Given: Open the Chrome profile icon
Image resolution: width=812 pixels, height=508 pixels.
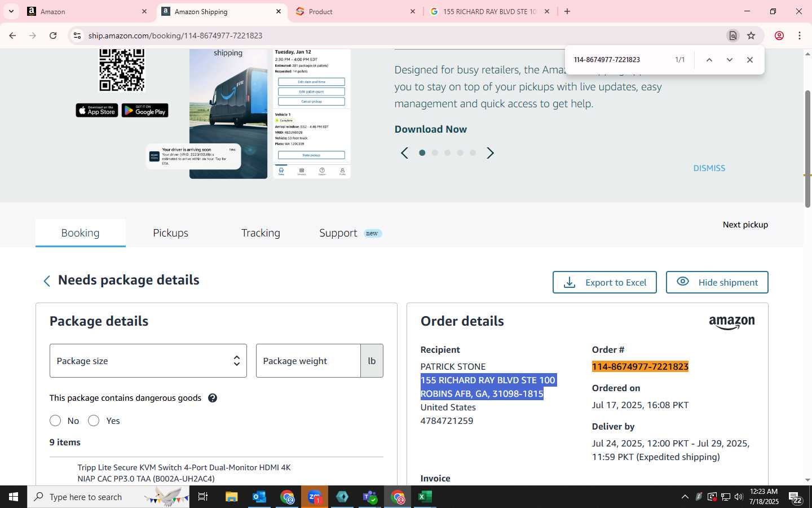Looking at the screenshot, I should (x=779, y=36).
